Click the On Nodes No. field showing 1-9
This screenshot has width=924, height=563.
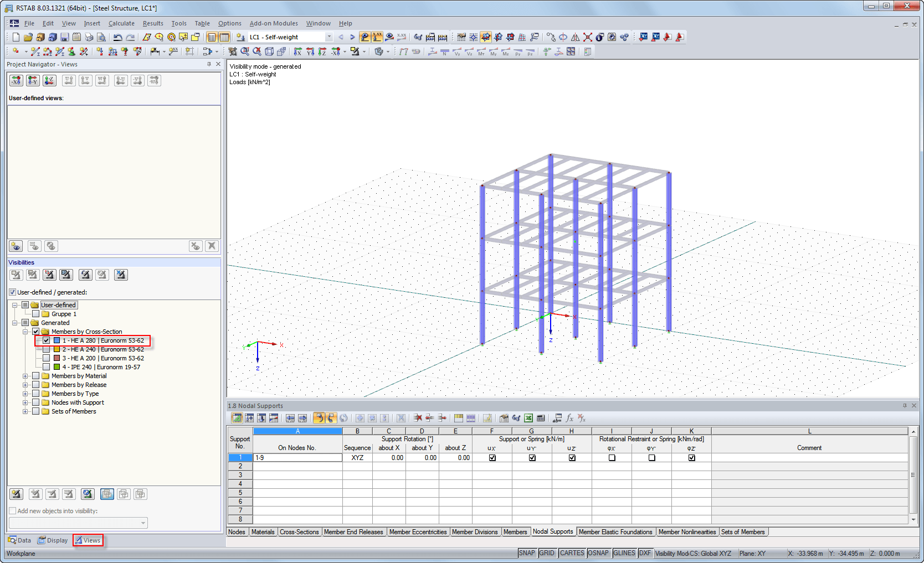[x=297, y=458]
